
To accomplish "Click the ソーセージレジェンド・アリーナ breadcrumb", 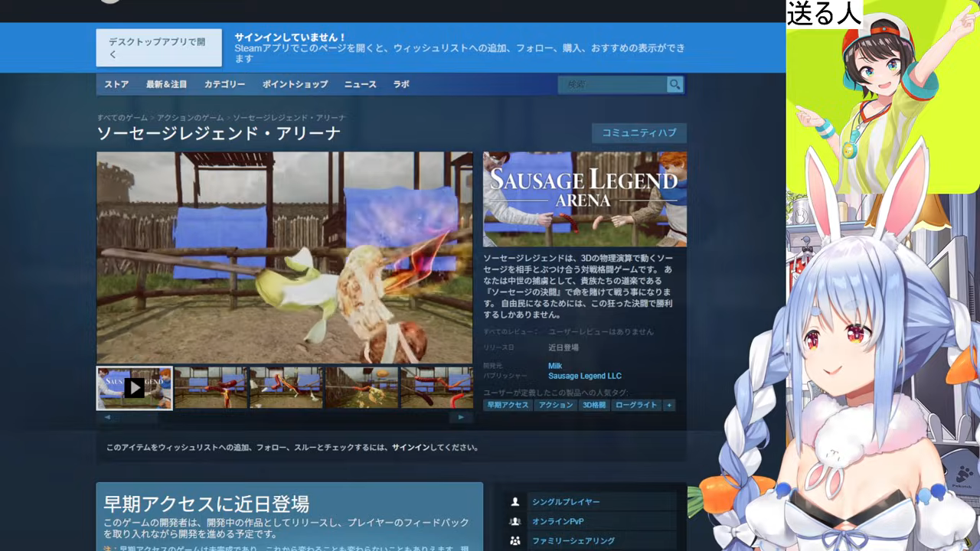I will (x=289, y=118).
